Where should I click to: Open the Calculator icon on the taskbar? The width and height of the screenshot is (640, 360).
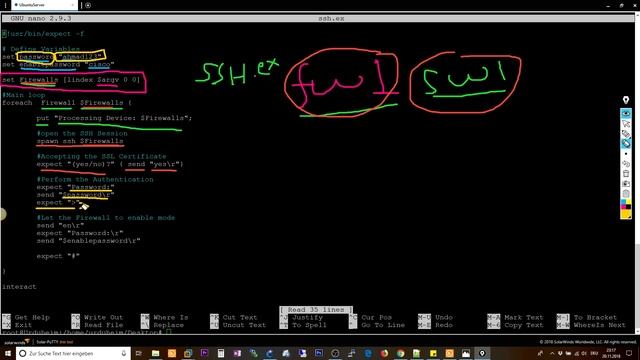click(x=221, y=353)
